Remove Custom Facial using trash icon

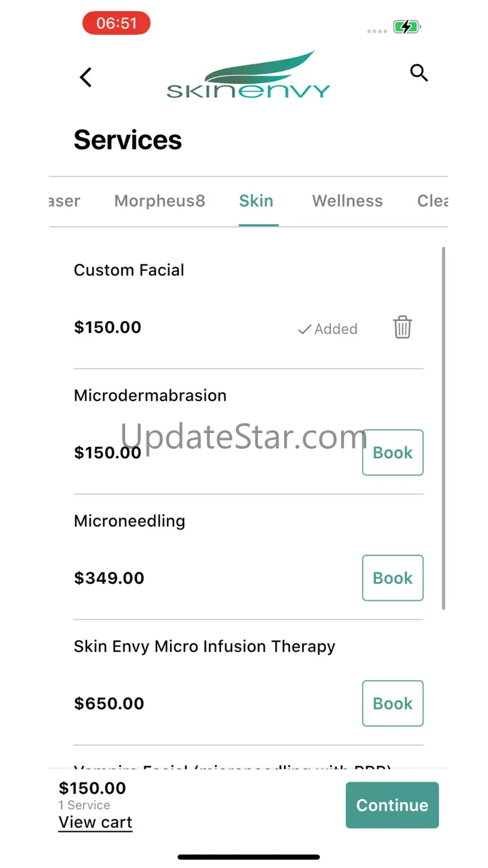[x=402, y=327]
